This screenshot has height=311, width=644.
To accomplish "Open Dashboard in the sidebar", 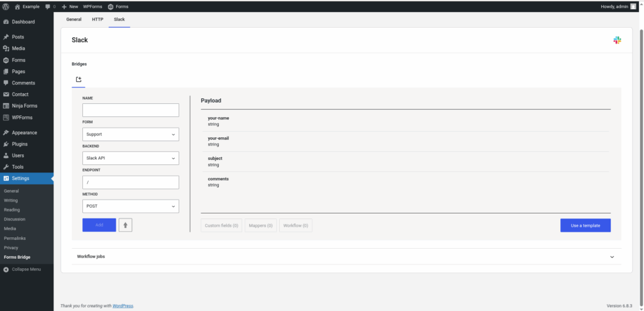I will click(26, 22).
